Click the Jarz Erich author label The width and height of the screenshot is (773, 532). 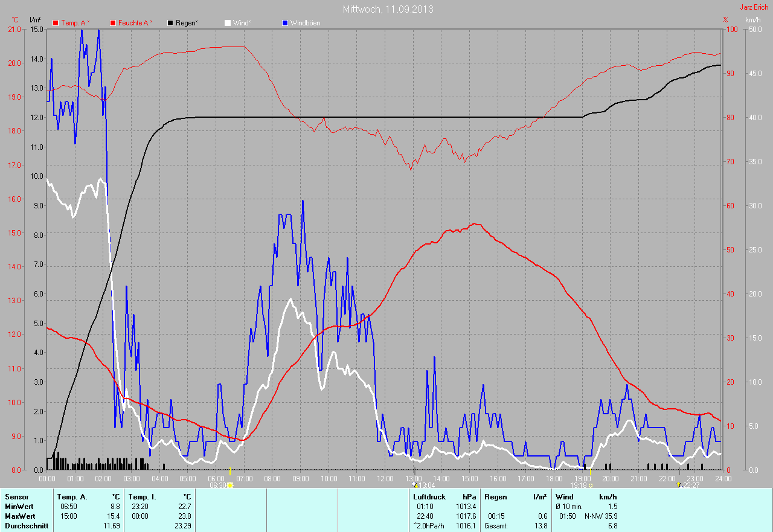pos(754,7)
